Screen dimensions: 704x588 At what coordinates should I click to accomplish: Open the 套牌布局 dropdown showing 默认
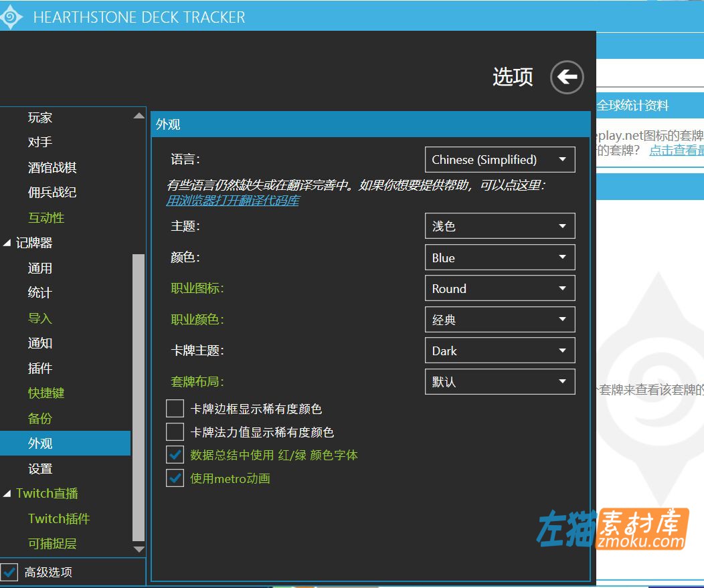coord(500,381)
